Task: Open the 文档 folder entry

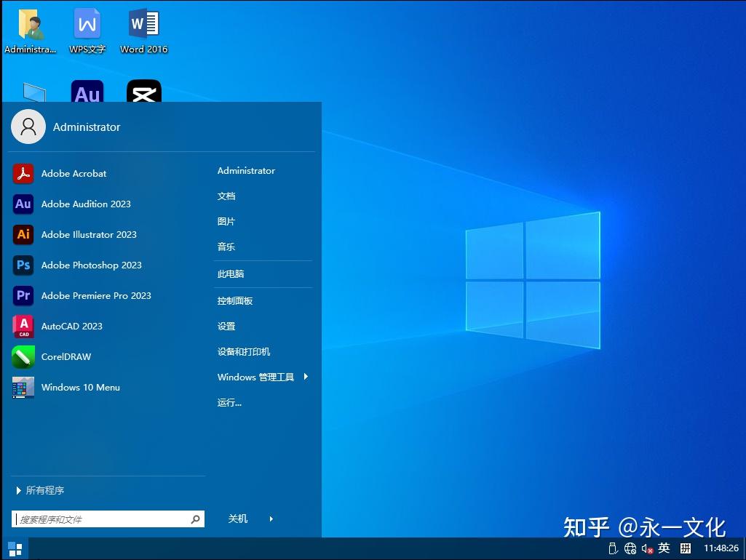Action: 226,196
